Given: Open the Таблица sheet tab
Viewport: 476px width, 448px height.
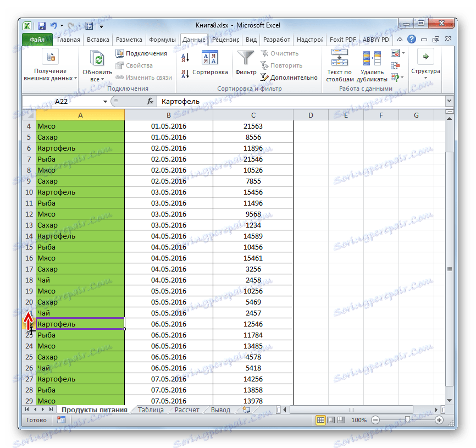Looking at the screenshot, I should point(150,410).
